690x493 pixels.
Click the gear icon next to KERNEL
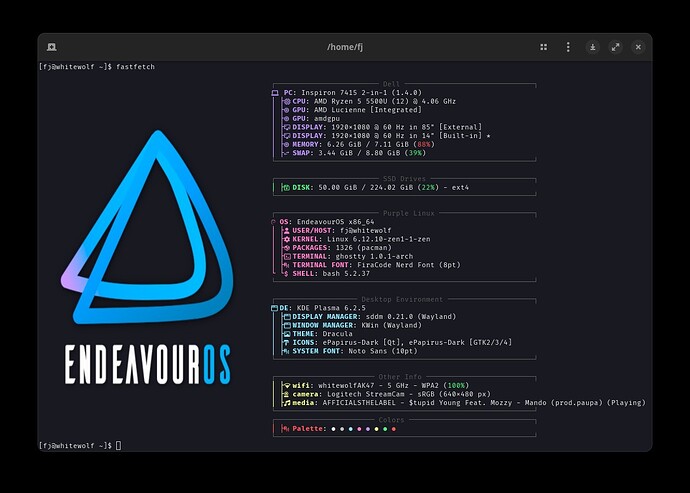[x=286, y=239]
